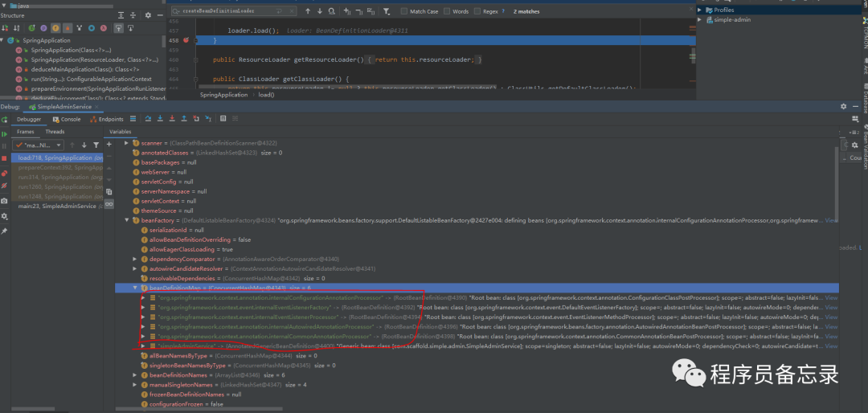Image resolution: width=868 pixels, height=413 pixels.
Task: Resume the program execution
Action: pyautogui.click(x=5, y=134)
